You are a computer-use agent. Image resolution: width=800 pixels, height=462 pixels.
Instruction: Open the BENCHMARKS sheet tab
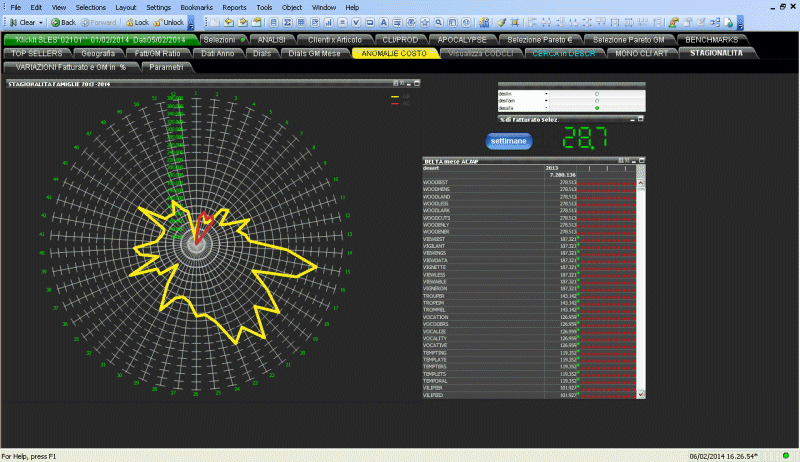(711, 40)
